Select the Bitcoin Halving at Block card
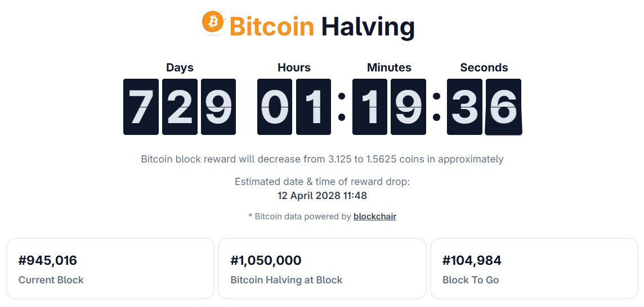This screenshot has height=307, width=644. click(x=322, y=269)
